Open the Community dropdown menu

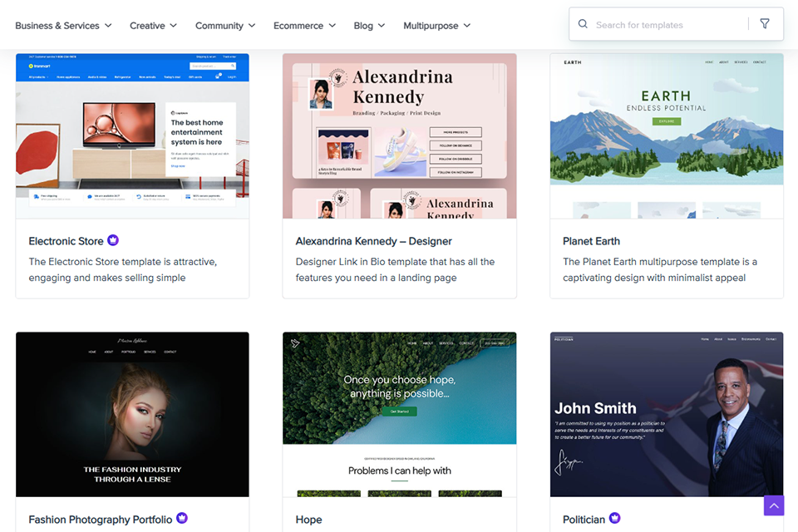tap(225, 26)
